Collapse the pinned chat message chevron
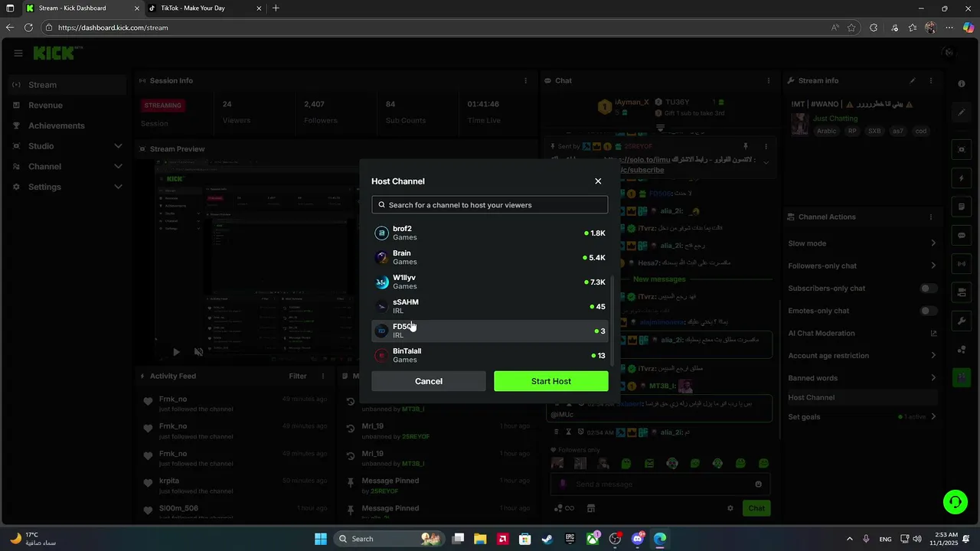This screenshot has height=551, width=980. (x=766, y=162)
